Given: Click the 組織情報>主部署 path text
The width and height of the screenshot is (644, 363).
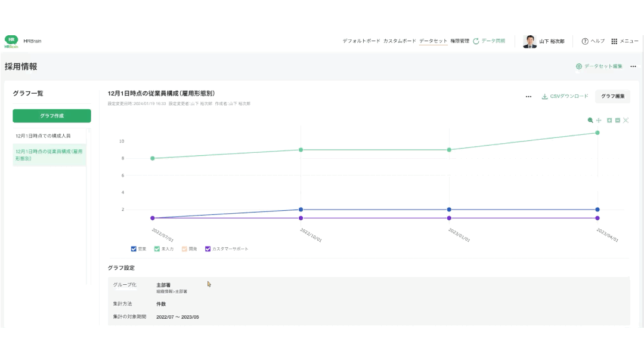Looking at the screenshot, I should pyautogui.click(x=172, y=291).
